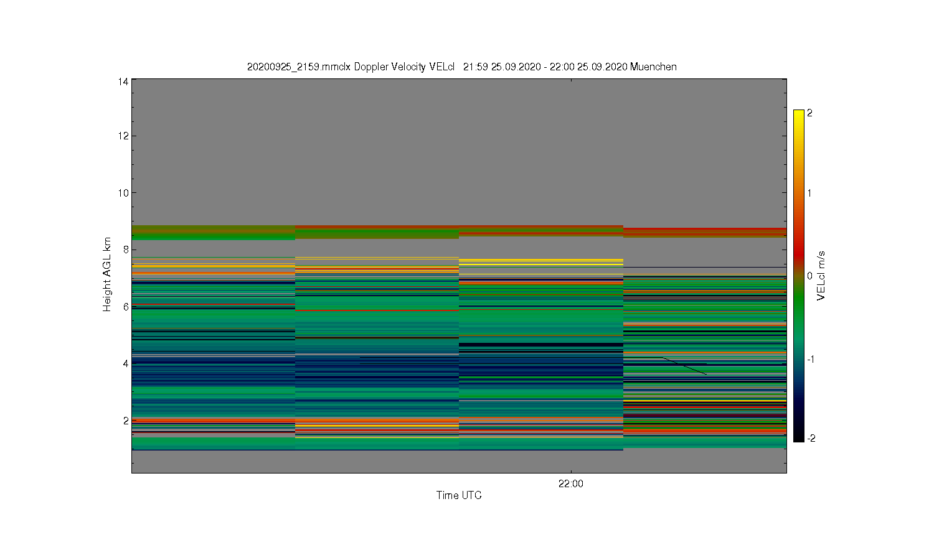Click the Height AGL km axis label
The height and width of the screenshot is (560, 934).
tap(107, 274)
